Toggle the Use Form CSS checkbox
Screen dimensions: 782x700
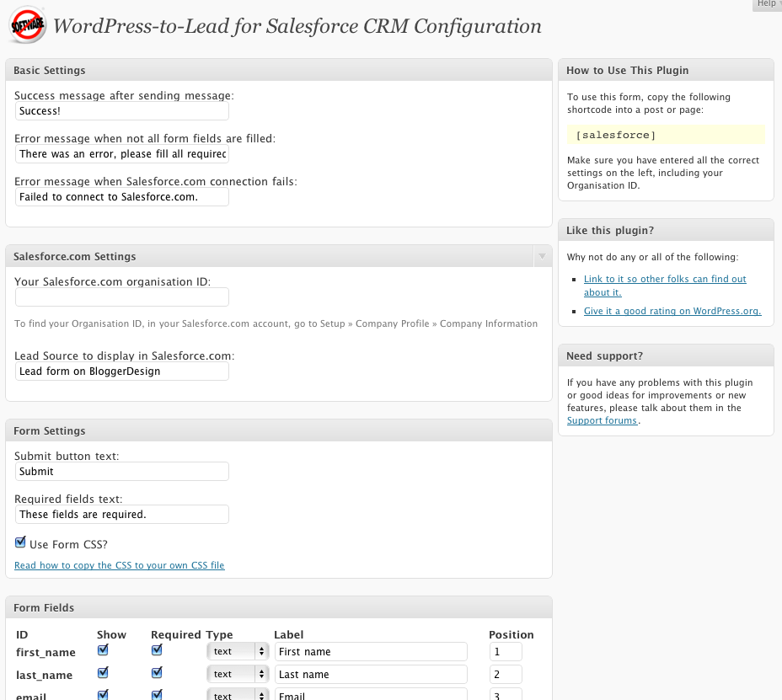pos(19,542)
